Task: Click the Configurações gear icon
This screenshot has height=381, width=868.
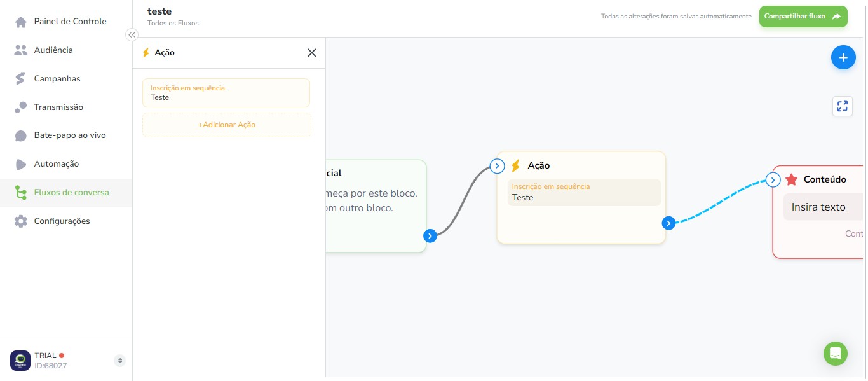Action: tap(21, 221)
